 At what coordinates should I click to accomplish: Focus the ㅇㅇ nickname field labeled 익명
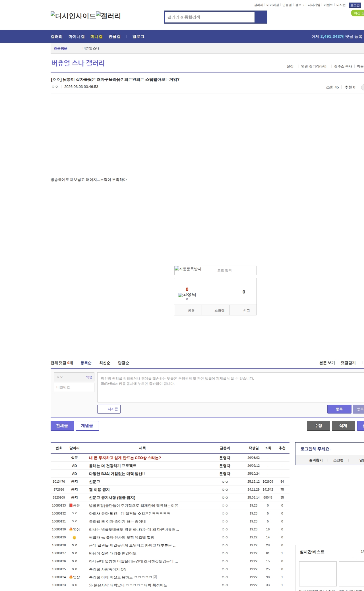point(74,377)
